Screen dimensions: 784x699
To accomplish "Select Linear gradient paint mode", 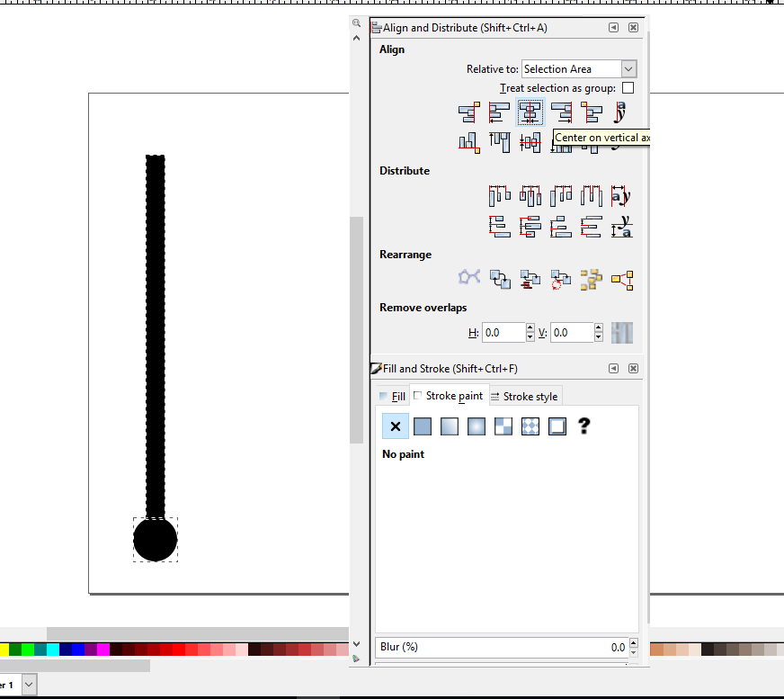I will (450, 426).
